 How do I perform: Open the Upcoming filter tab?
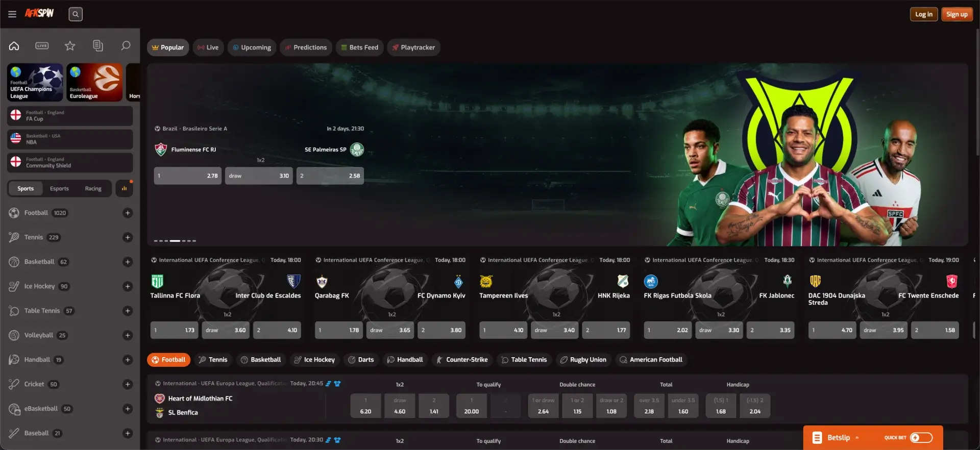pyautogui.click(x=252, y=47)
